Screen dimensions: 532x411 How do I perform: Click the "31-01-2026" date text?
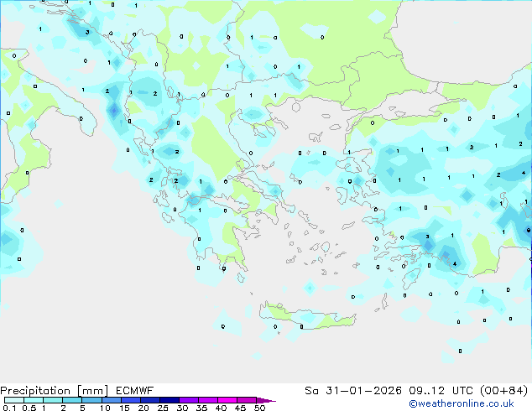(363, 391)
